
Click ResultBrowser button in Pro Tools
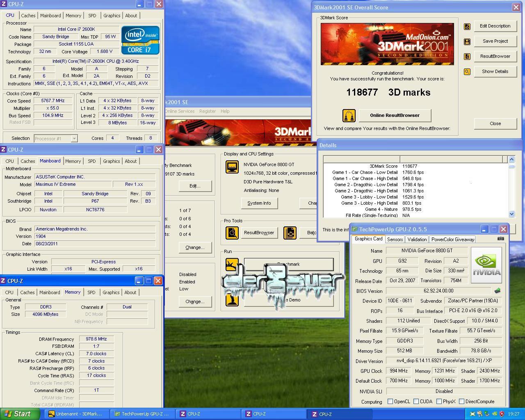[259, 233]
